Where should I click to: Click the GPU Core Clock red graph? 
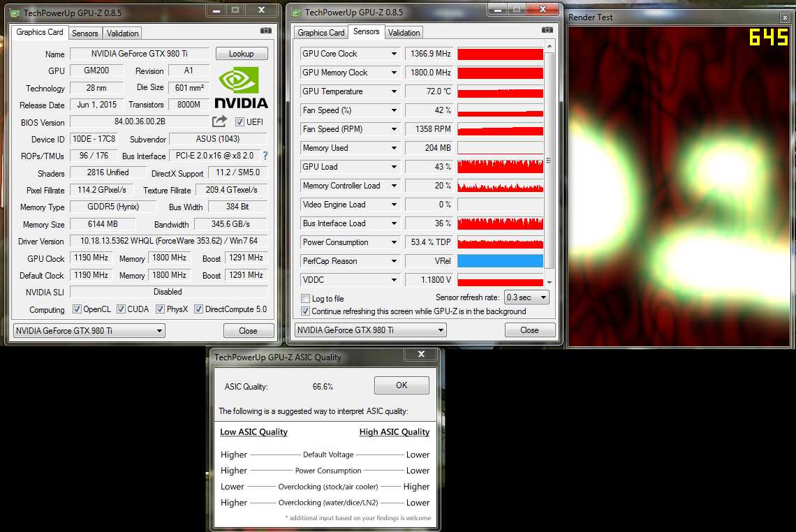coord(500,54)
